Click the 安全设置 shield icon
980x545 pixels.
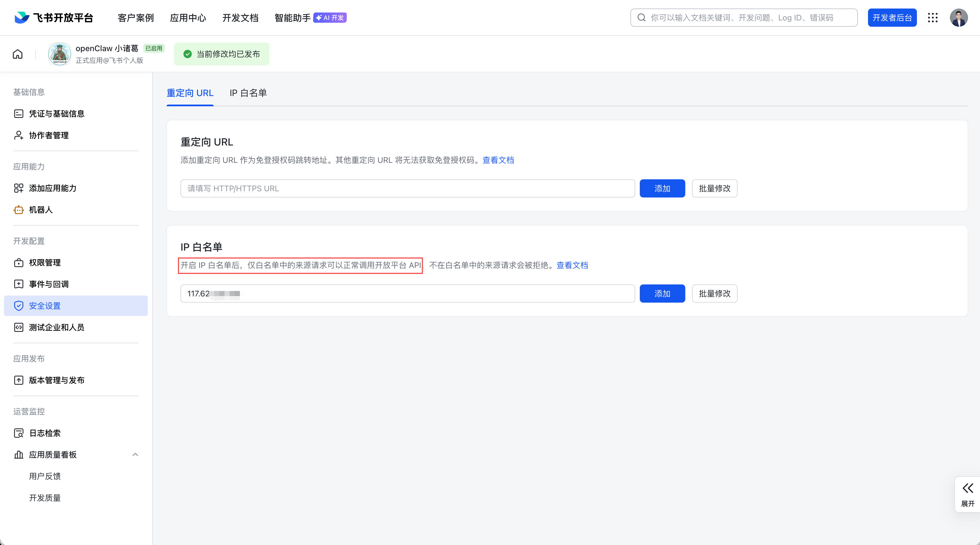[19, 305]
